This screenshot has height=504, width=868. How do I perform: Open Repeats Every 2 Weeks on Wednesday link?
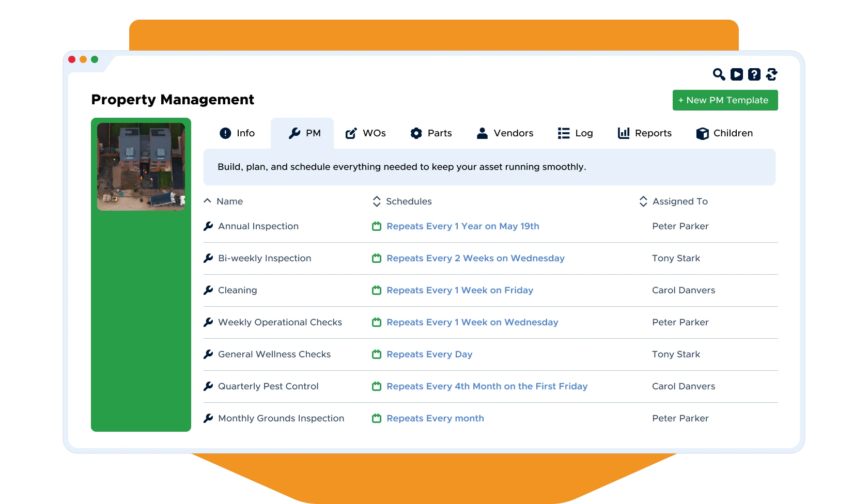(x=475, y=258)
